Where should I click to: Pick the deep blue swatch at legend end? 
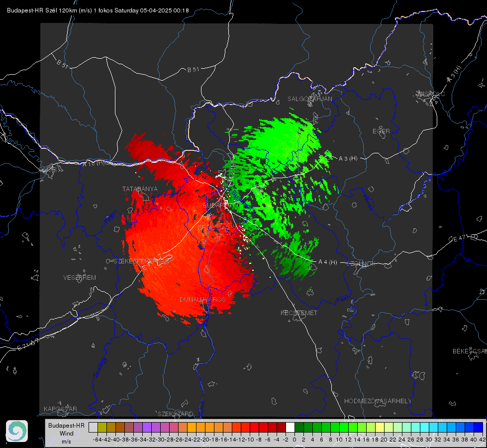tap(479, 427)
